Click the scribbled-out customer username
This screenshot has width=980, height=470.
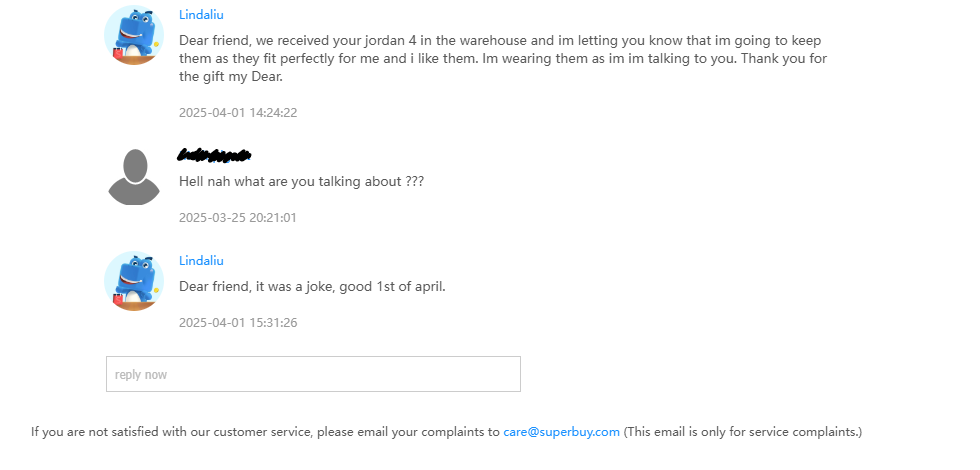(214, 155)
